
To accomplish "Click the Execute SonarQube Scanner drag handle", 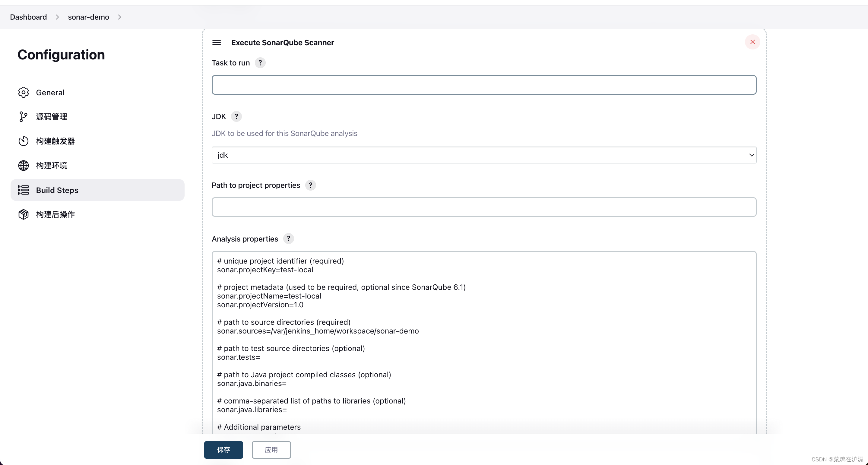I will 217,43.
